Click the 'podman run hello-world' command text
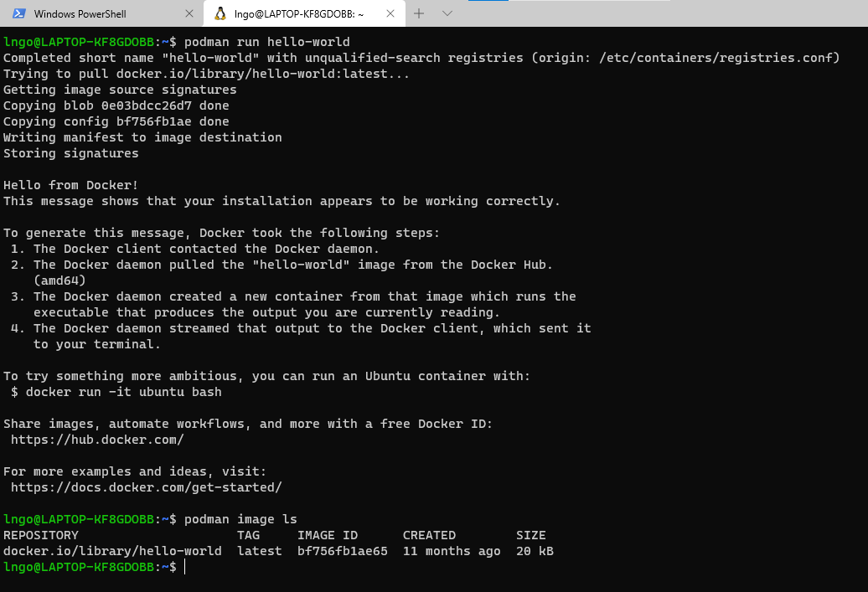This screenshot has width=868, height=592. click(x=266, y=42)
